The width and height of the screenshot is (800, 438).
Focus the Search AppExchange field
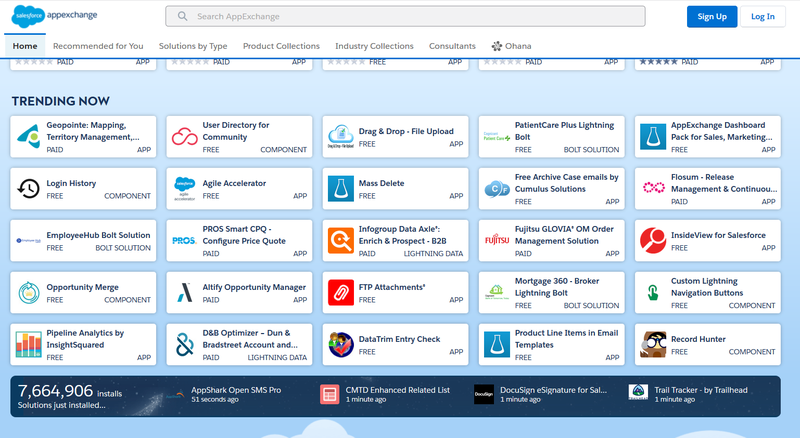click(x=405, y=16)
